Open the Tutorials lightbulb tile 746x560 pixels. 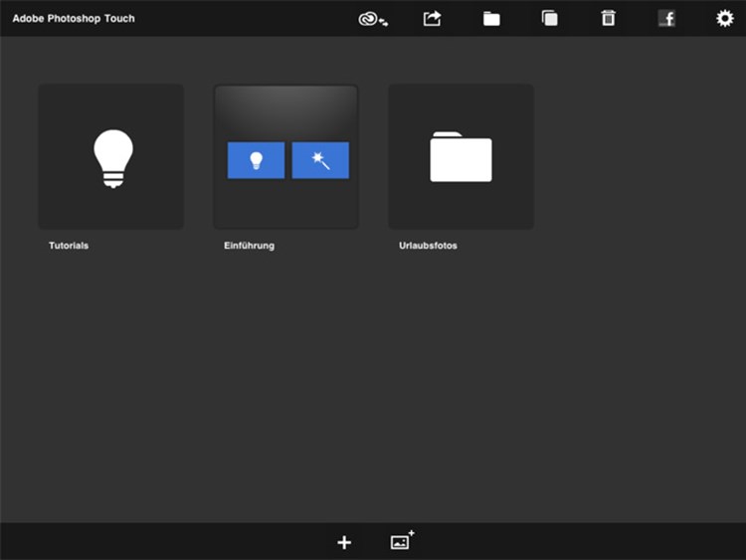[110, 157]
